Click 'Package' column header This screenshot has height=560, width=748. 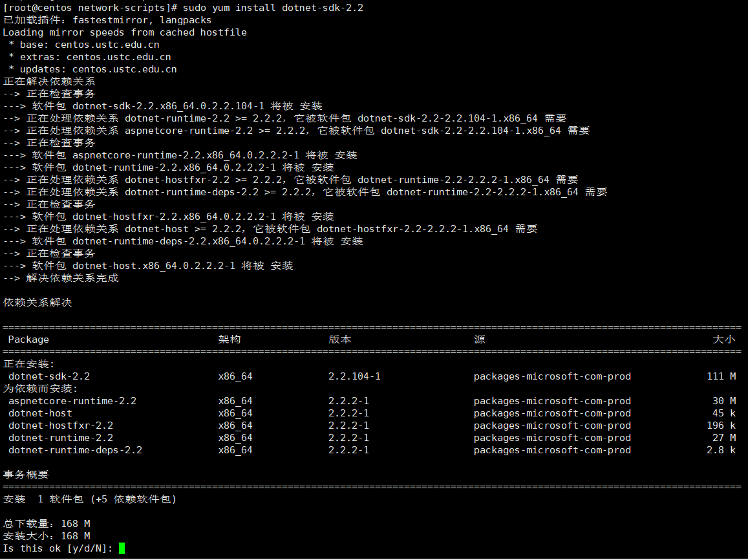tap(28, 339)
